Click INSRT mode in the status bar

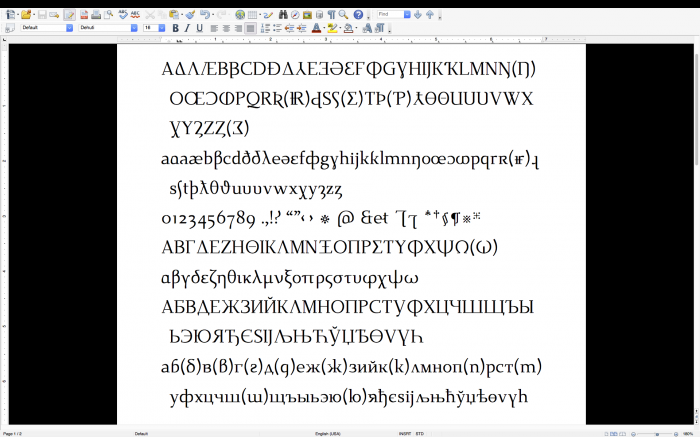point(405,433)
